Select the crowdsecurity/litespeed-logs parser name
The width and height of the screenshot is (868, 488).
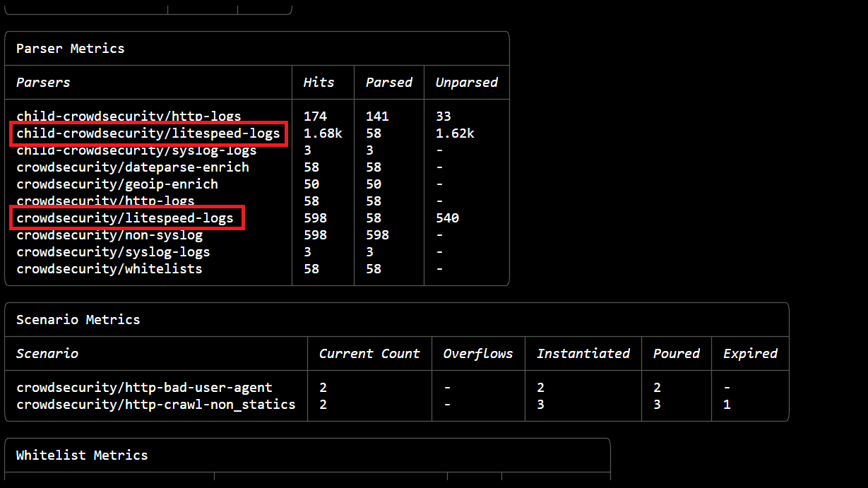[x=125, y=218]
